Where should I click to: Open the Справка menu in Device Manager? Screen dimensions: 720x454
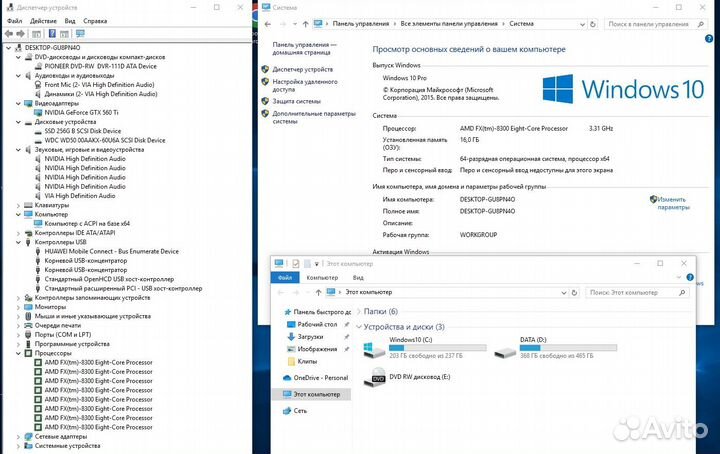coord(95,21)
